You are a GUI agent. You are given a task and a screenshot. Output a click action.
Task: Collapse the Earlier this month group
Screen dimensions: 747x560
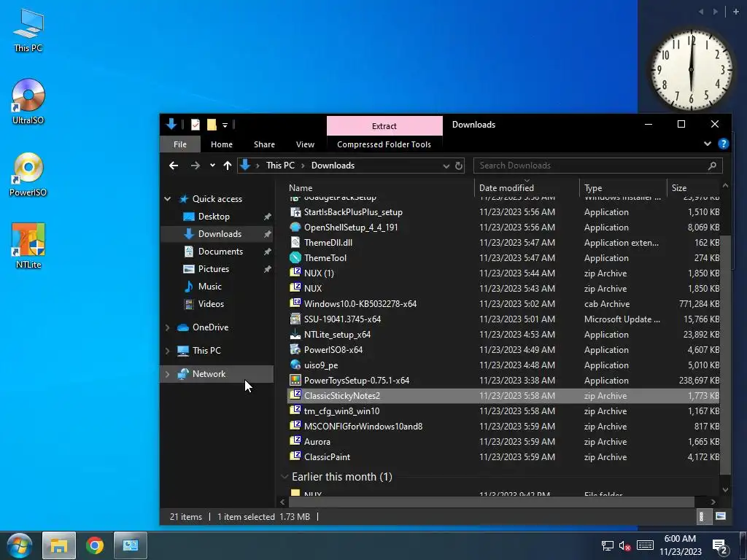coord(285,477)
